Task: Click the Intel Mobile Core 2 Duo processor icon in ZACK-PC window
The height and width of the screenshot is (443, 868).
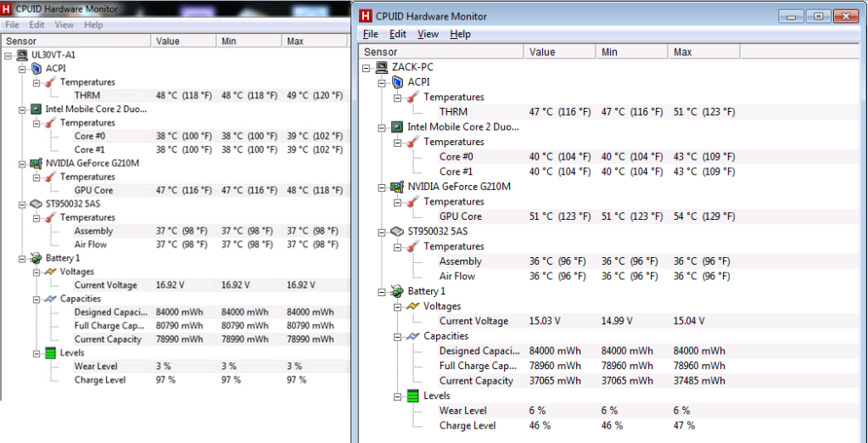Action: click(x=397, y=126)
